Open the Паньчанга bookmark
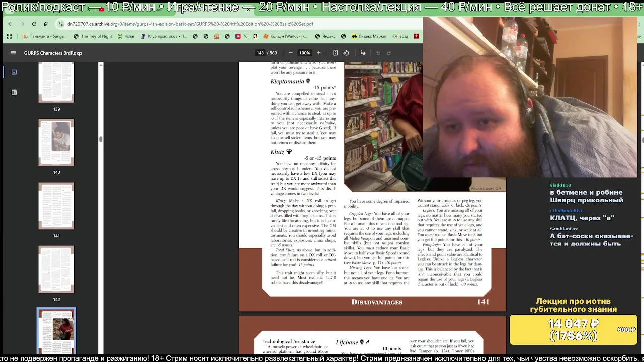Image resolution: width=644 pixels, height=362 pixels. tap(45, 36)
